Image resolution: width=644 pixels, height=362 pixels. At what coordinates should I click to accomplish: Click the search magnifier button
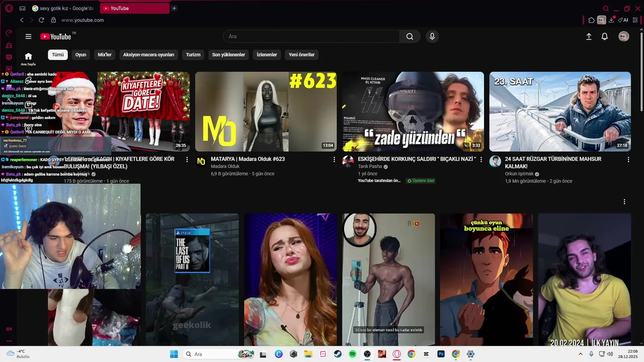point(410,36)
